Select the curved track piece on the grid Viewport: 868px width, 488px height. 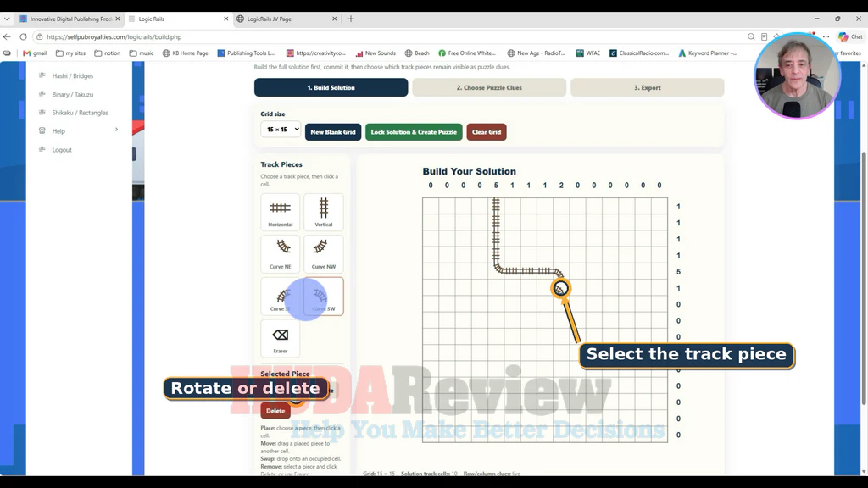click(560, 288)
